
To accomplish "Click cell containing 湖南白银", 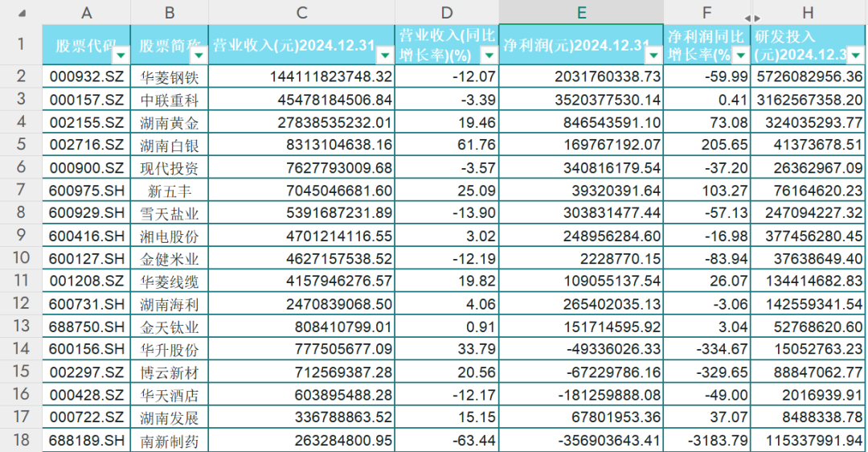I will point(170,145).
